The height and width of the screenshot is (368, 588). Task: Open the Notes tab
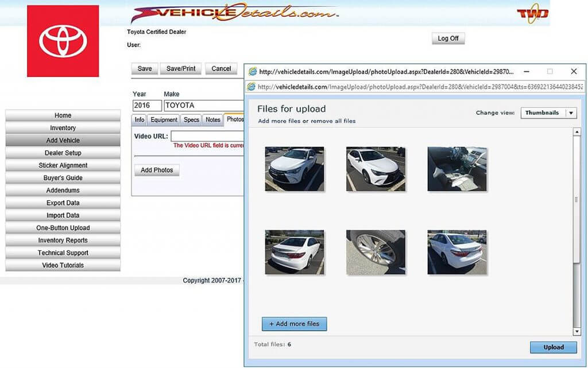(212, 119)
